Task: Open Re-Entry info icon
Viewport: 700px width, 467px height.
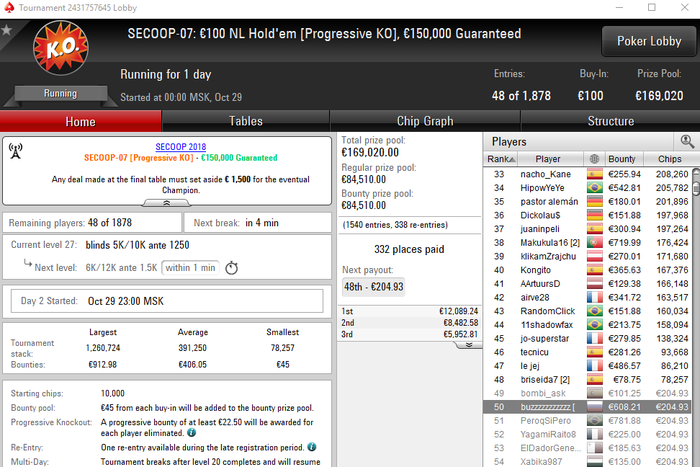Action: (x=312, y=447)
